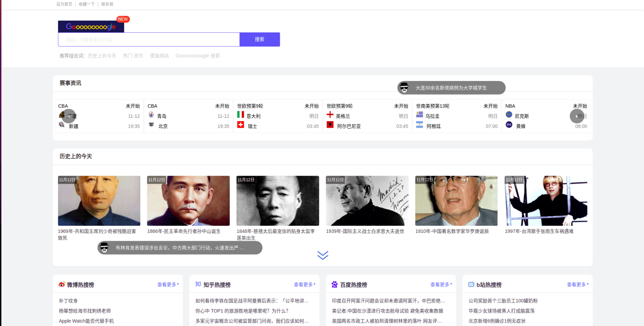Open the 设为首页 link
The image size is (644, 326).
pos(64,4)
